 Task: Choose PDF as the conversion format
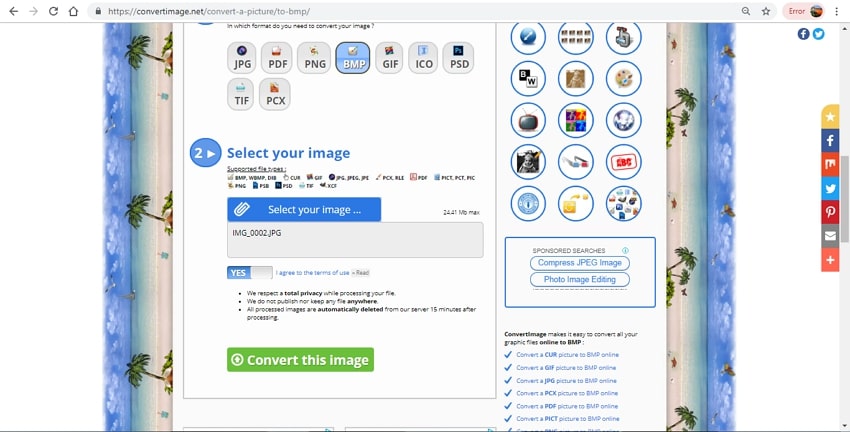pyautogui.click(x=276, y=58)
